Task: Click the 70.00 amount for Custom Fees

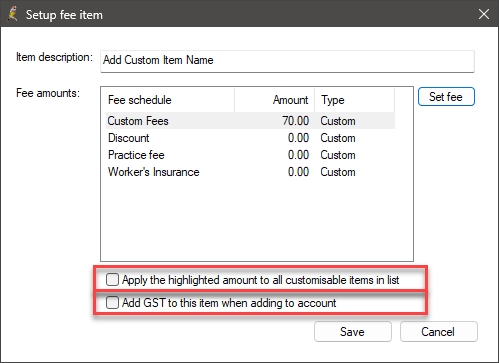Action: point(295,121)
